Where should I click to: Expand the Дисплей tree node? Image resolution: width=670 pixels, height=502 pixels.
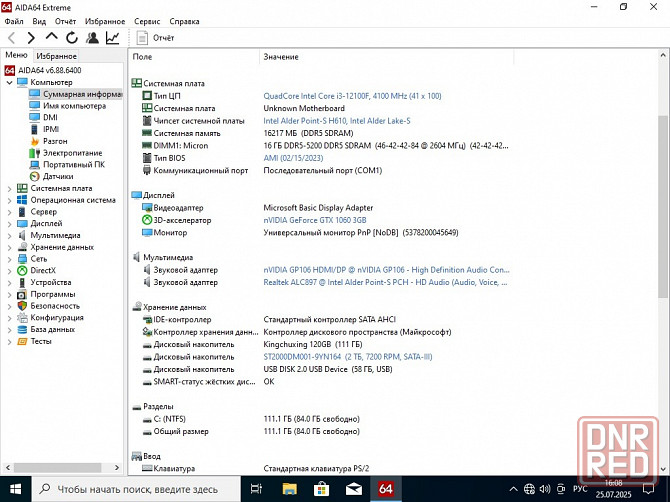(x=9, y=223)
